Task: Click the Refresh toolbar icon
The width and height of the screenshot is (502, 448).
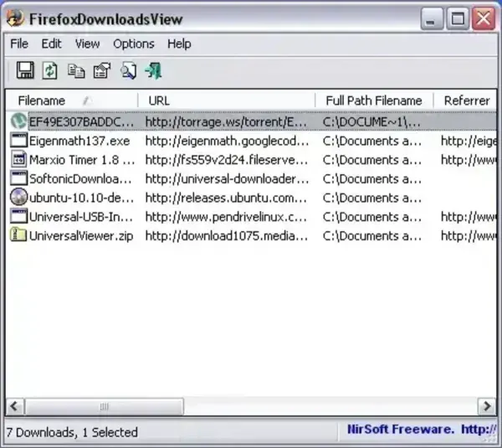Action: click(50, 70)
